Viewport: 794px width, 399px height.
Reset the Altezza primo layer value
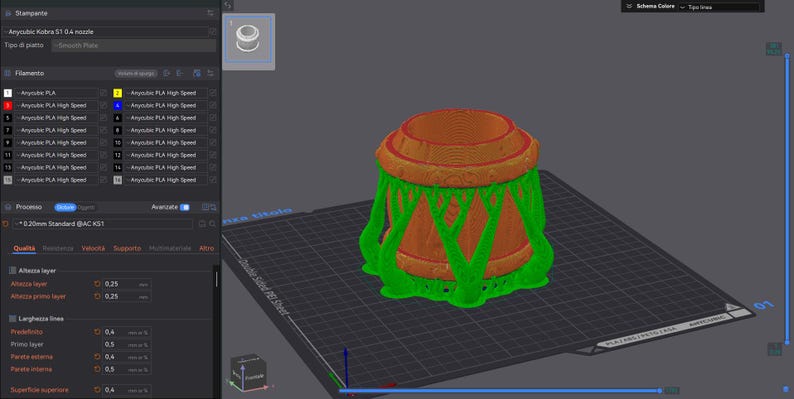[x=97, y=296]
